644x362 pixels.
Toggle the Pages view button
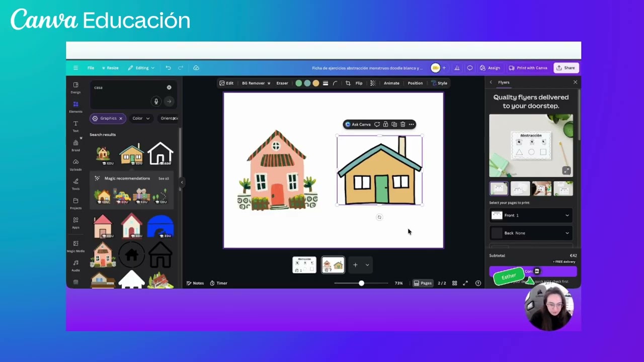point(423,283)
